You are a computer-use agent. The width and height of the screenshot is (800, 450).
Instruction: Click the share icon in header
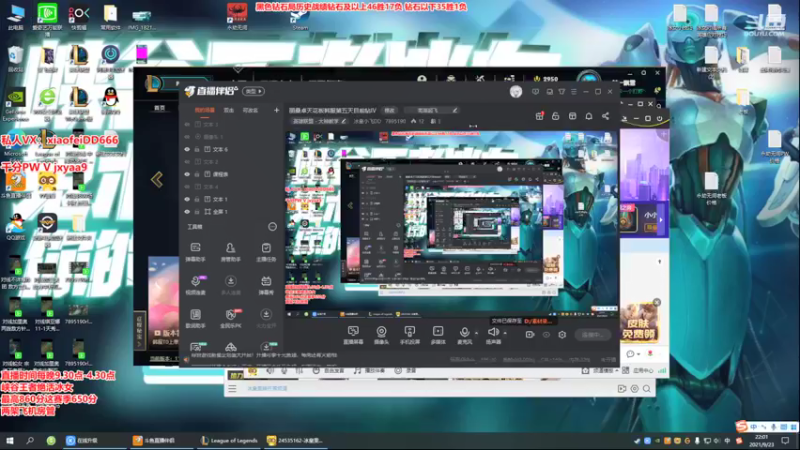(606, 116)
